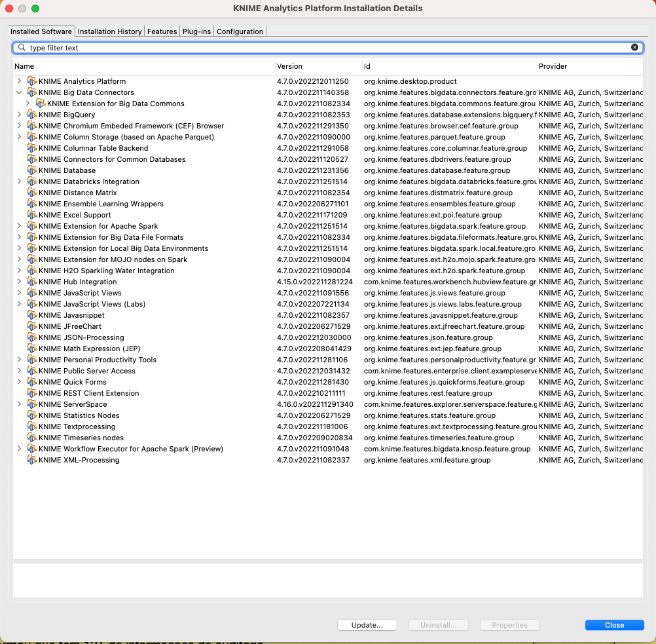Viewport: 656px width, 644px height.
Task: Click the icon beside KNIME Database
Action: [x=32, y=170]
